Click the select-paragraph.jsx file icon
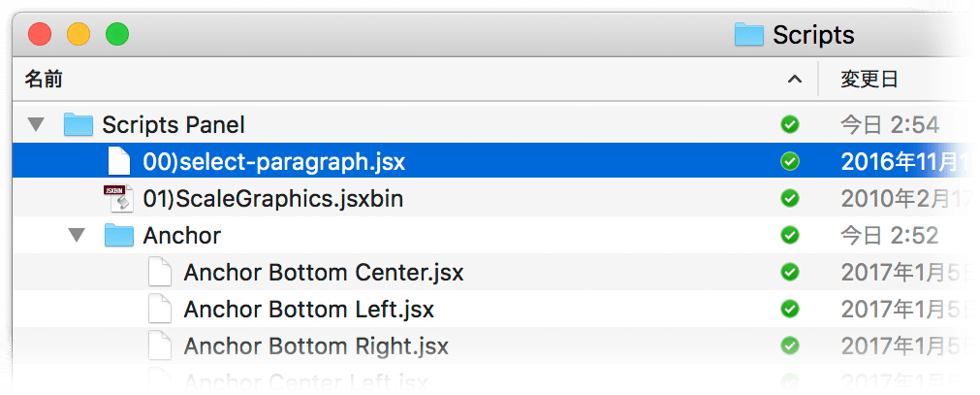Image resolution: width=980 pixels, height=395 pixels. coord(119,161)
